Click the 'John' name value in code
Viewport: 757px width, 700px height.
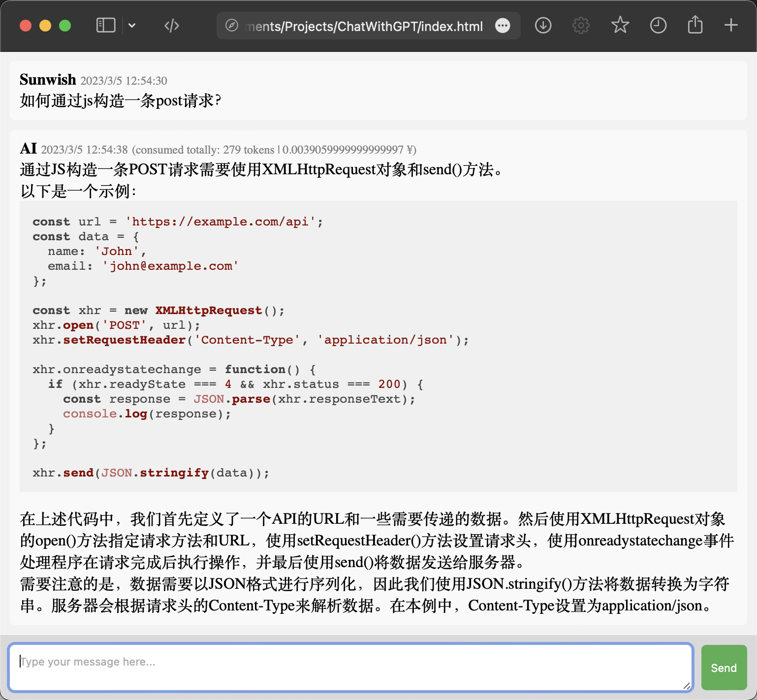point(117,251)
